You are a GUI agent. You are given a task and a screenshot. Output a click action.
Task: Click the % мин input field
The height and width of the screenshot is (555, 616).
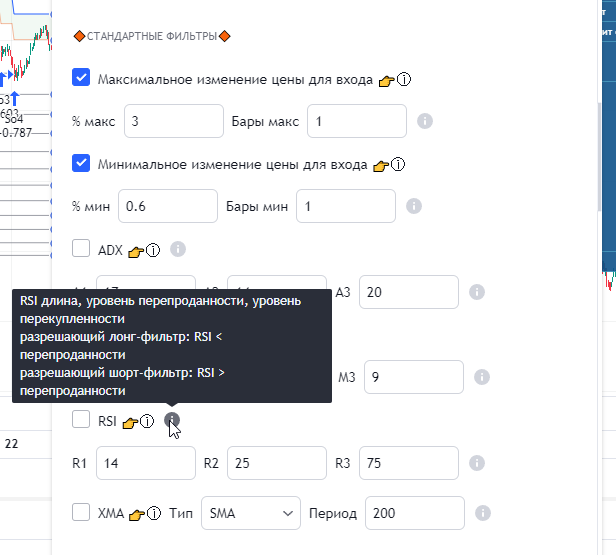point(167,207)
